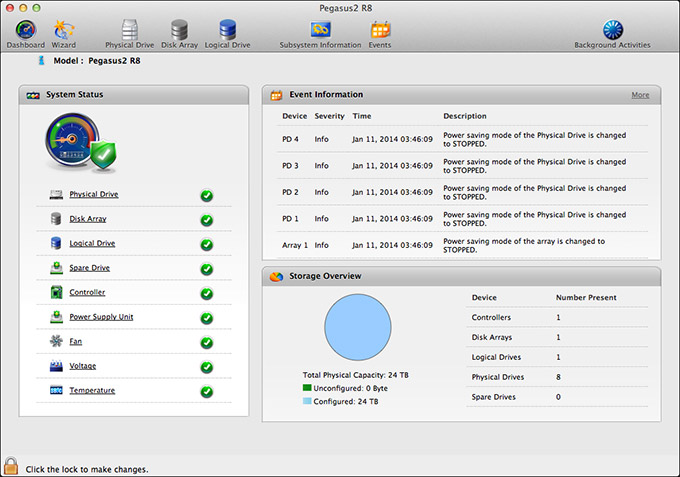Screen dimensions: 680x477
Task: Click the System Status panel header icon
Action: tap(33, 95)
